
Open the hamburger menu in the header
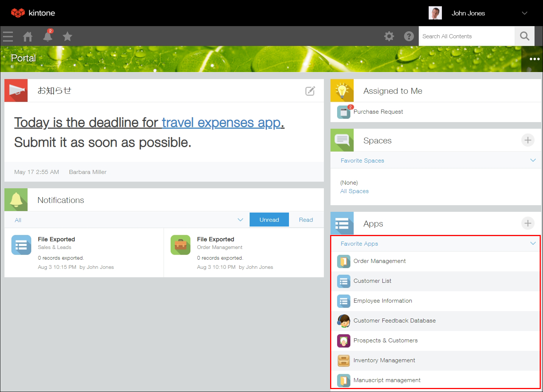click(x=8, y=36)
